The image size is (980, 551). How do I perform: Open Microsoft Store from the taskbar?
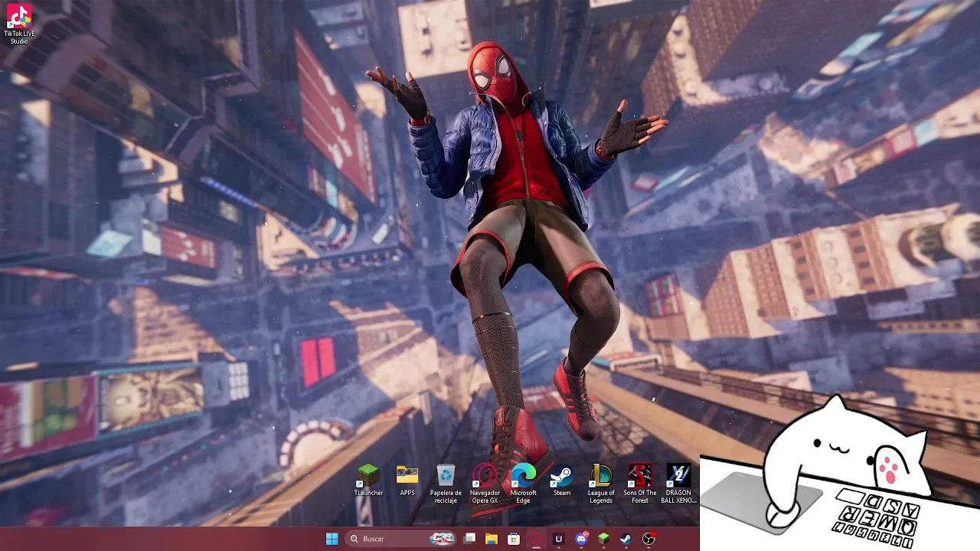pos(514,539)
